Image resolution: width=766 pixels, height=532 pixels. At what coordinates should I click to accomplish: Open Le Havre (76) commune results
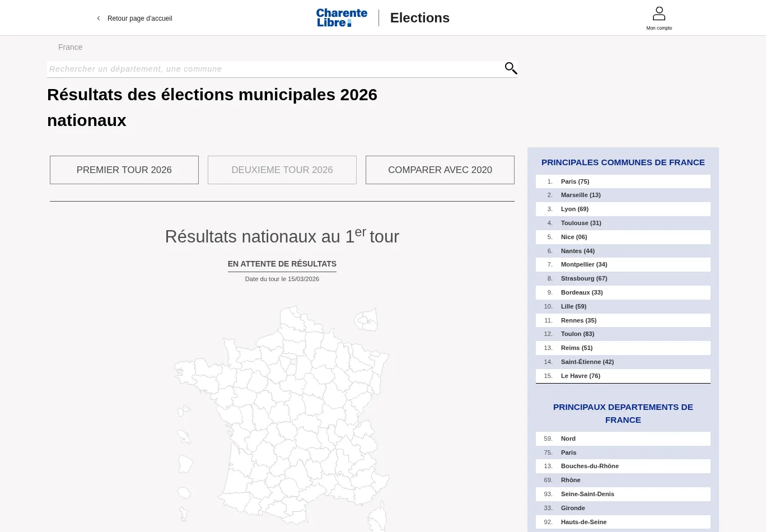[x=580, y=376]
